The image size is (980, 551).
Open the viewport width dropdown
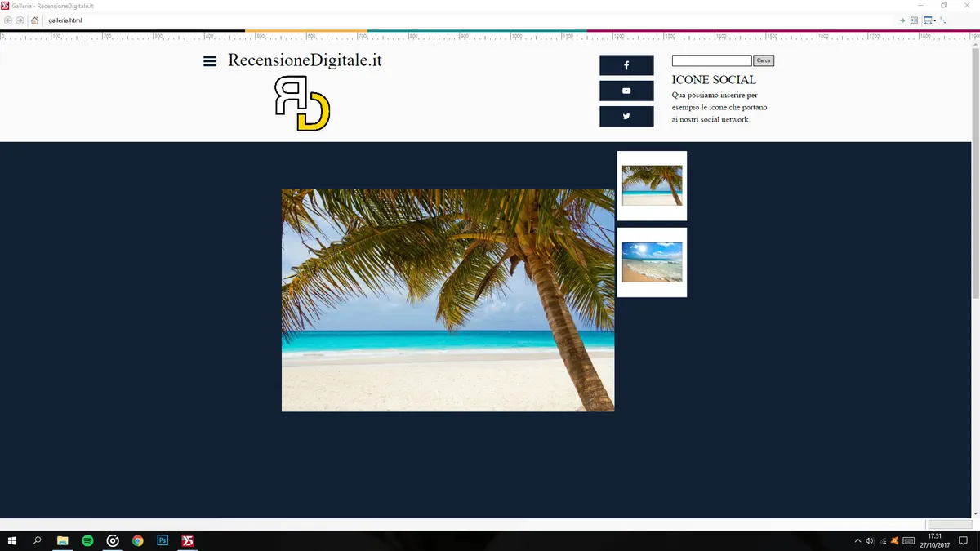tap(930, 20)
